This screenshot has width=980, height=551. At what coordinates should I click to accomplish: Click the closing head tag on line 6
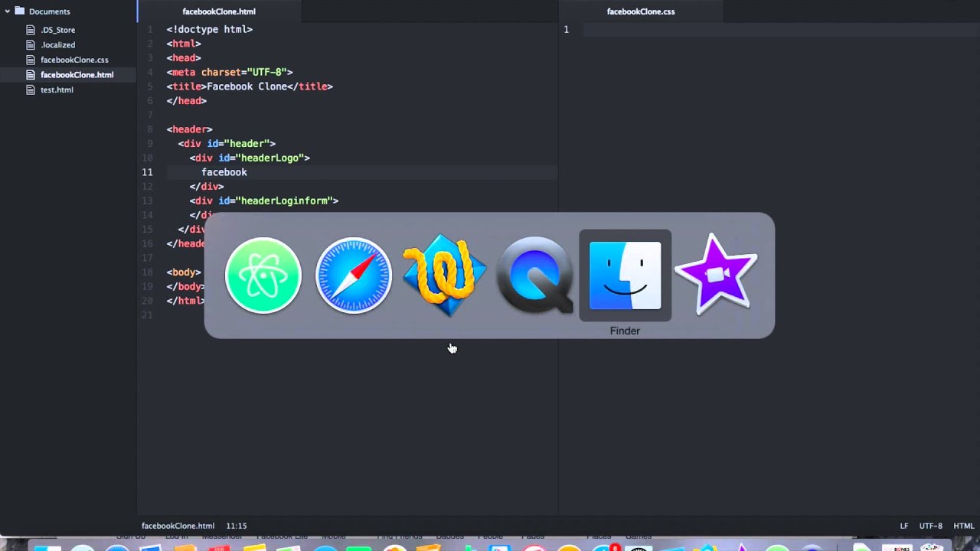click(187, 100)
